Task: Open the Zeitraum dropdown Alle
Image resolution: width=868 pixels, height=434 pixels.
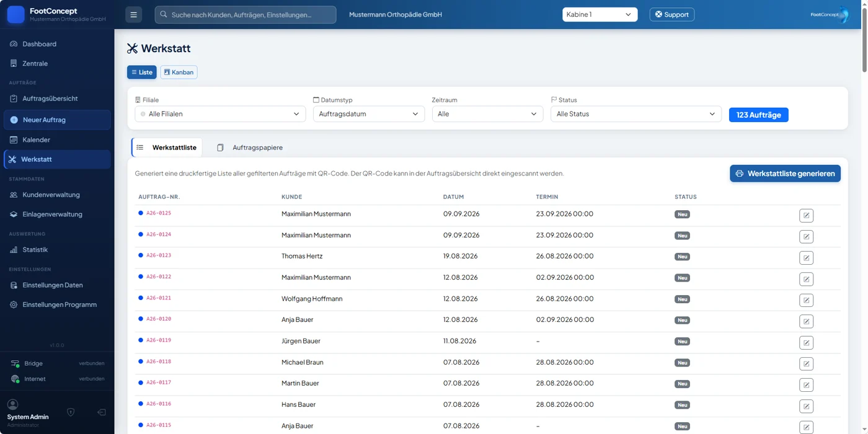Action: point(487,114)
